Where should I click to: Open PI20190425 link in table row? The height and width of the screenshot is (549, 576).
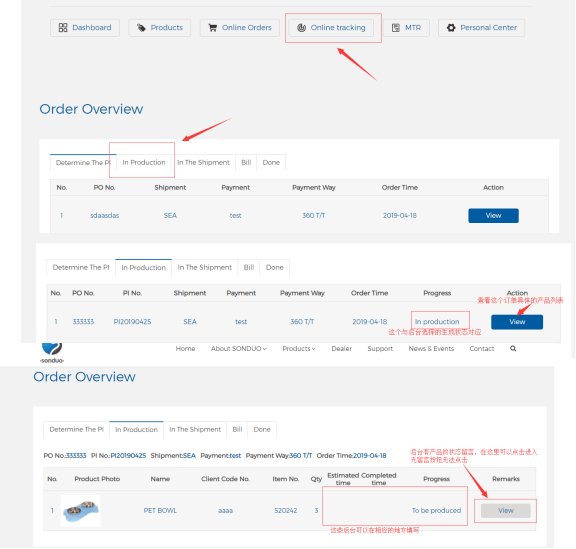[x=132, y=322]
